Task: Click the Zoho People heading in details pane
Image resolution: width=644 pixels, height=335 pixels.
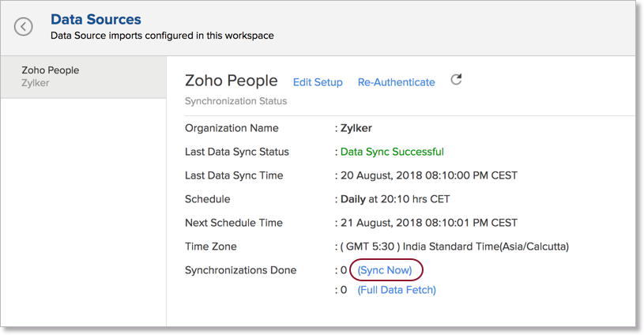Action: [x=232, y=81]
